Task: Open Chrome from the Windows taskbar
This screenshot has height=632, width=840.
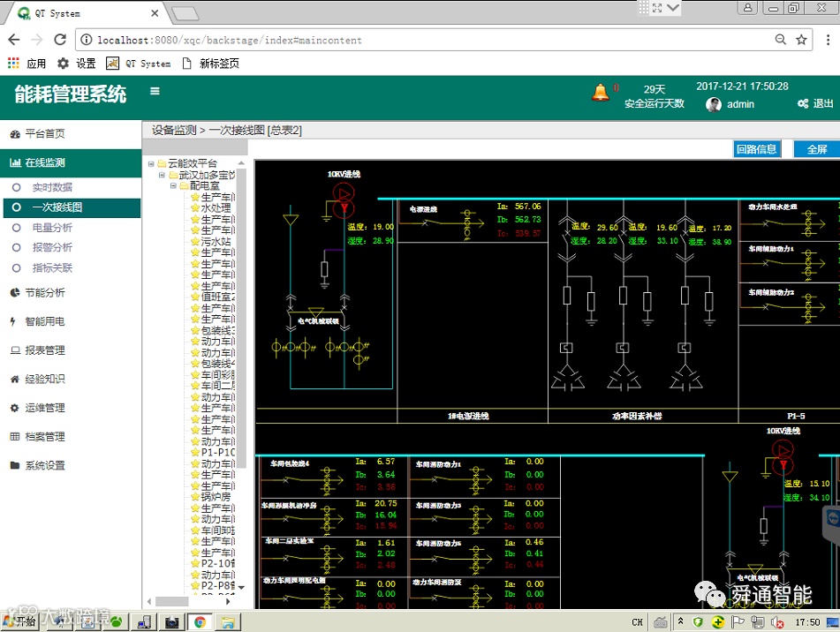Action: point(200,622)
